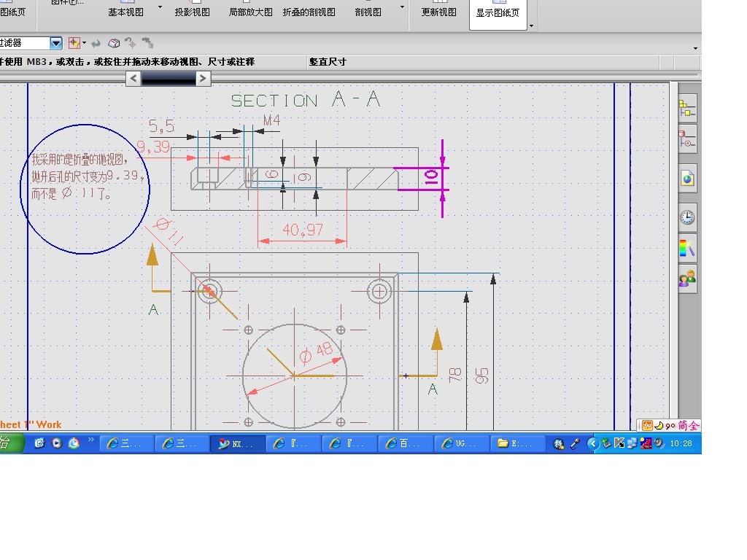This screenshot has height=560, width=747.
Task: Open dropdown arrow next to 基本视图
Action: coord(160,7)
